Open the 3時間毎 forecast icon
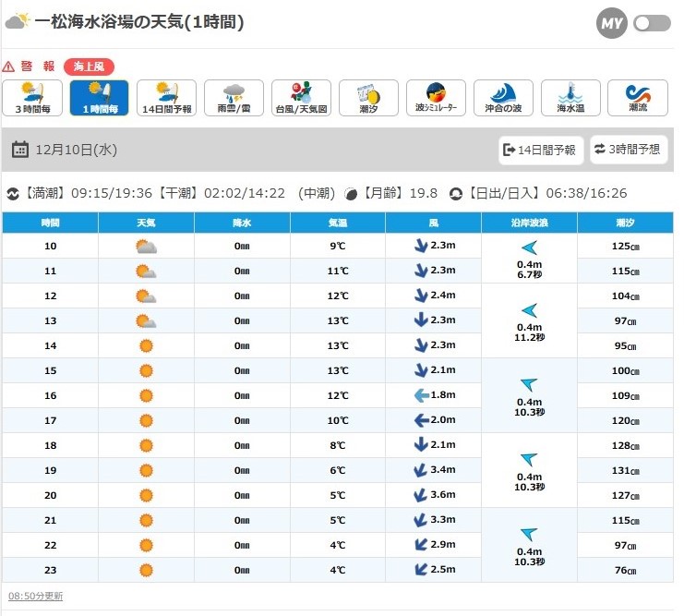 point(32,98)
